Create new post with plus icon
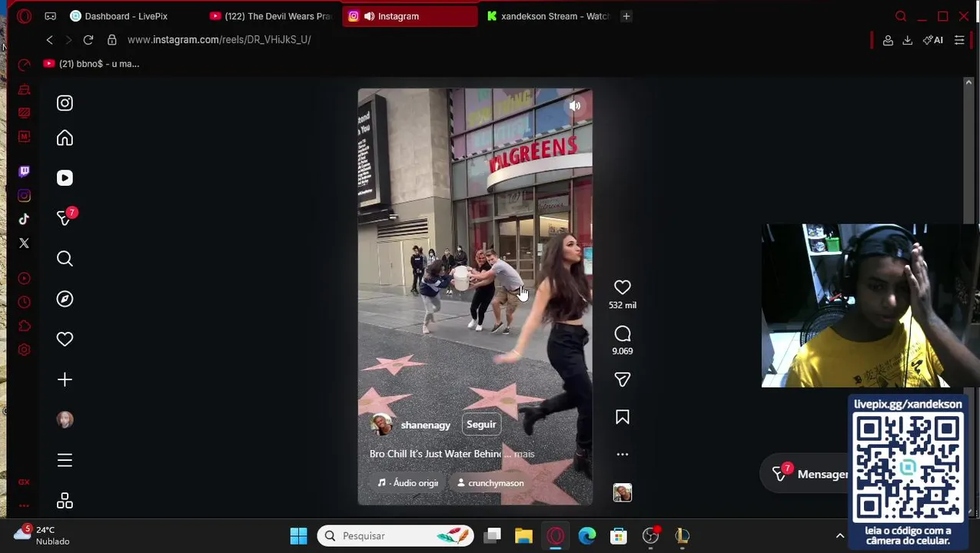Screen dimensions: 980x553 pyautogui.click(x=65, y=379)
